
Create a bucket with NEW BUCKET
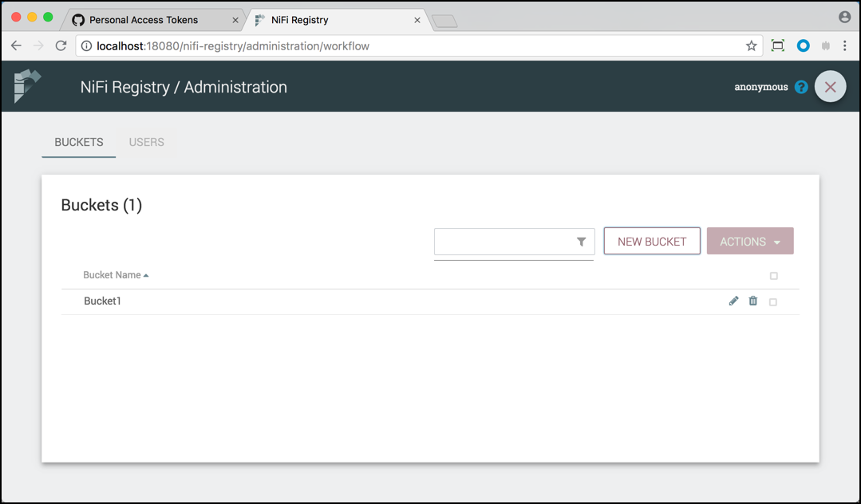pyautogui.click(x=651, y=241)
